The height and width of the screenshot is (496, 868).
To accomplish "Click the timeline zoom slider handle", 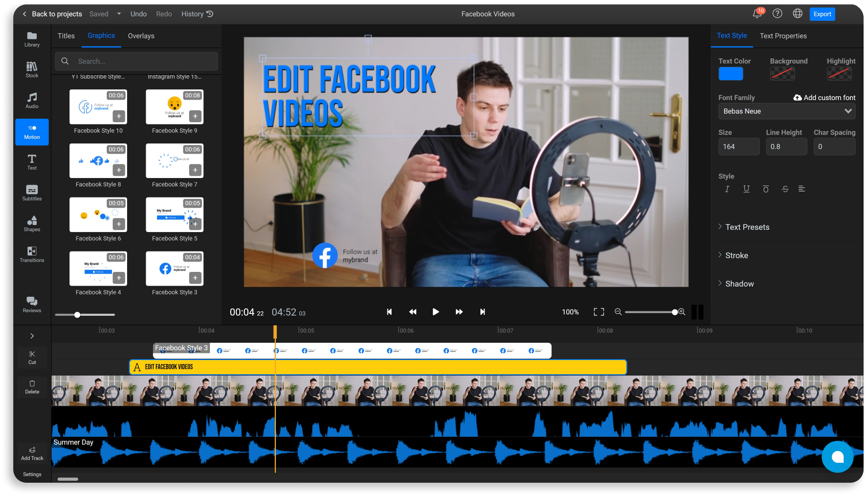I will click(674, 312).
